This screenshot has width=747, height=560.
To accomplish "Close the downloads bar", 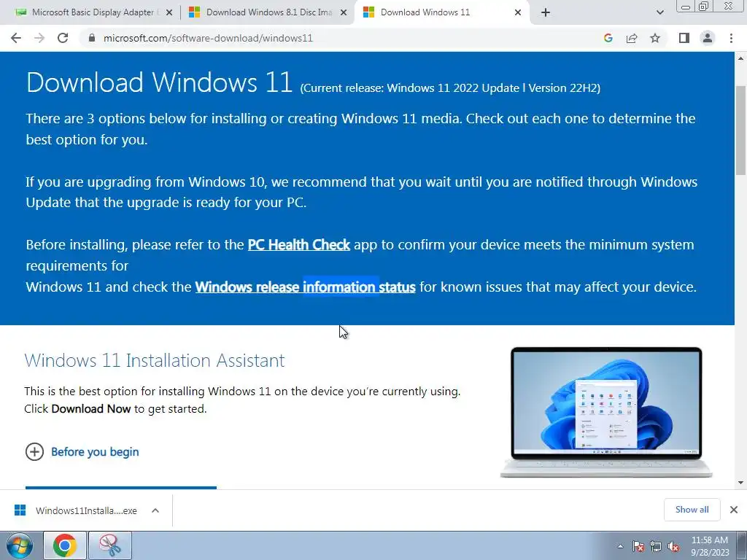I will [734, 510].
